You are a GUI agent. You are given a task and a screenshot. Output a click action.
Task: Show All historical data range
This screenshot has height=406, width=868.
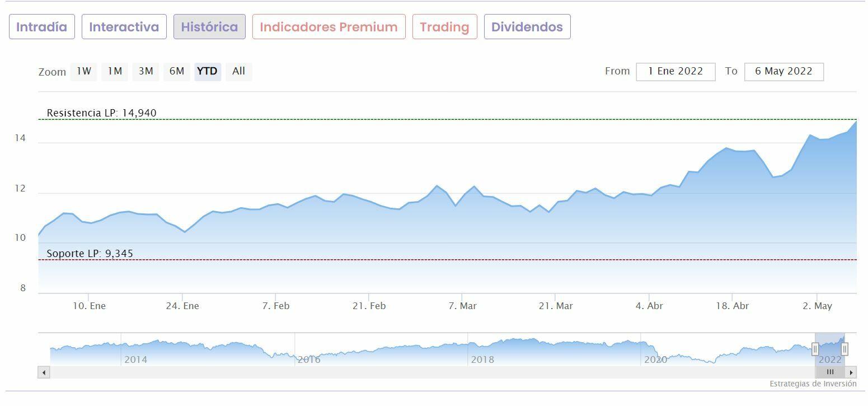(x=239, y=71)
